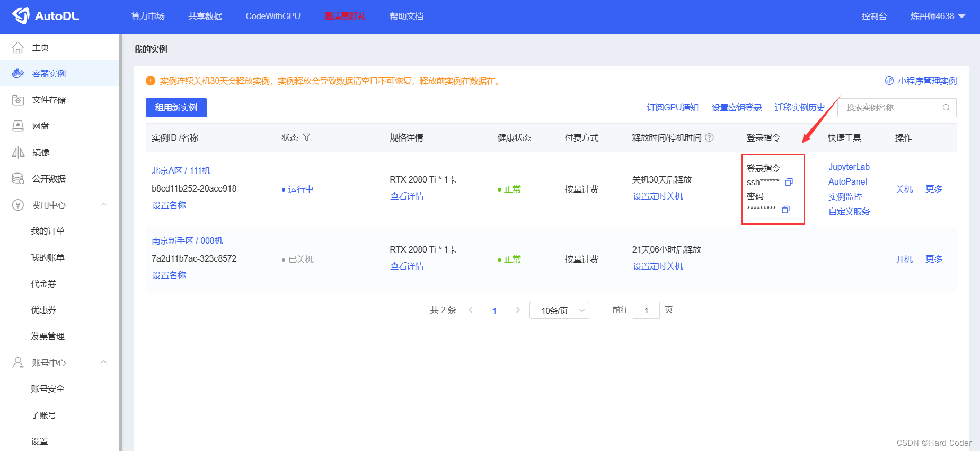The height and width of the screenshot is (451, 980).
Task: Click the 小程序管理实例 mini-program icon
Action: coord(889,81)
